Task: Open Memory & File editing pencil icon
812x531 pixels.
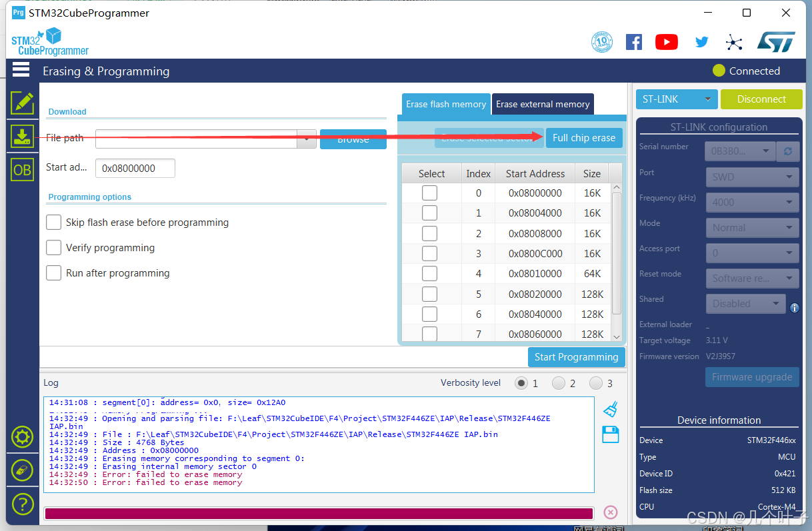Action: pyautogui.click(x=22, y=103)
